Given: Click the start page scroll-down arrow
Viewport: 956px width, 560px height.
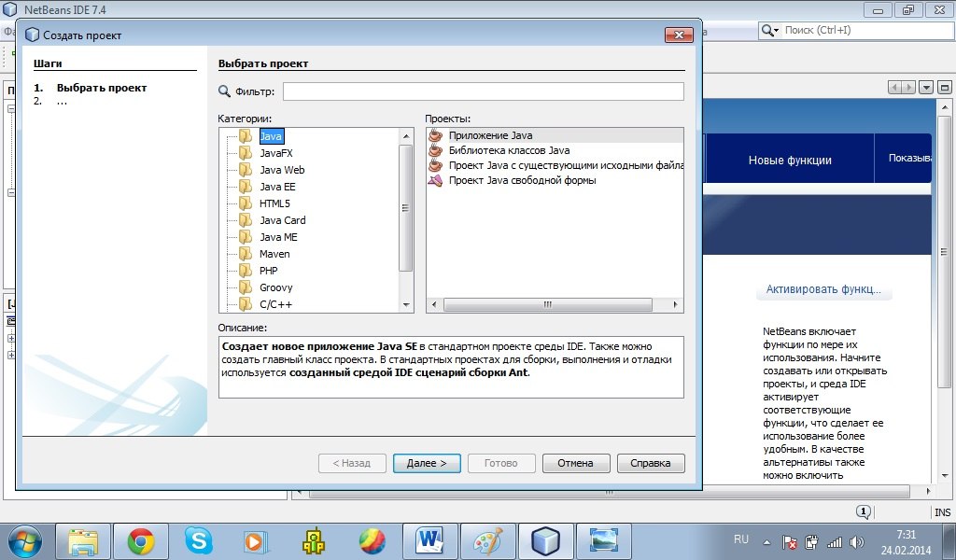Looking at the screenshot, I should [945, 475].
